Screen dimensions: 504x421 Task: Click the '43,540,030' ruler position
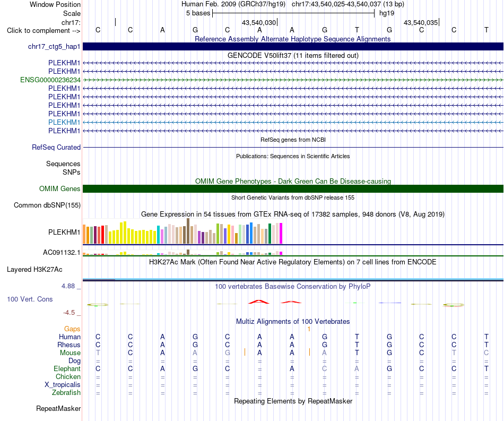point(259,22)
